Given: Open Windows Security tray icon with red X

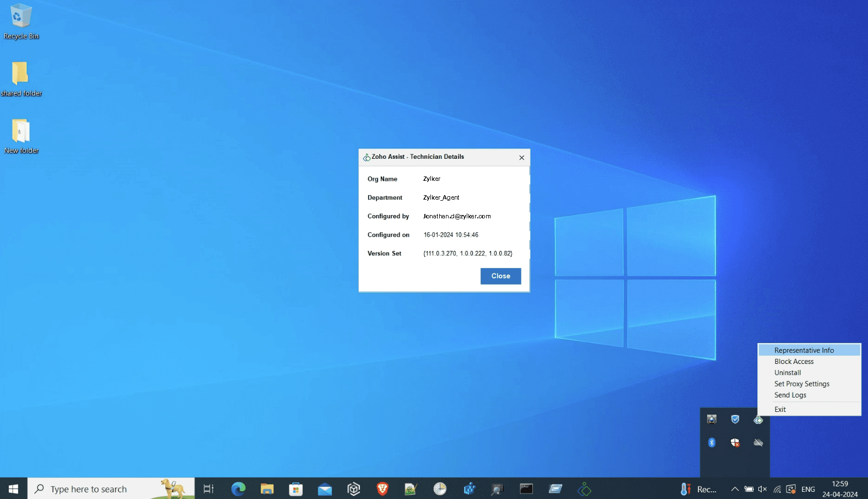Looking at the screenshot, I should [735, 443].
